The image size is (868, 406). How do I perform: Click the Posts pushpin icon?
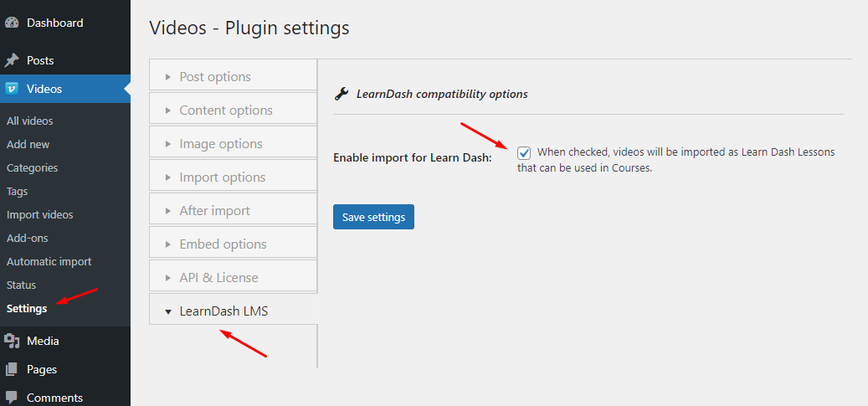[12, 60]
